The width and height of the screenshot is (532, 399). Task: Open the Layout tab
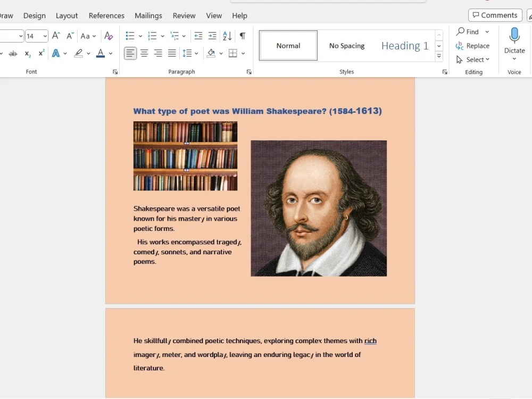(x=66, y=15)
